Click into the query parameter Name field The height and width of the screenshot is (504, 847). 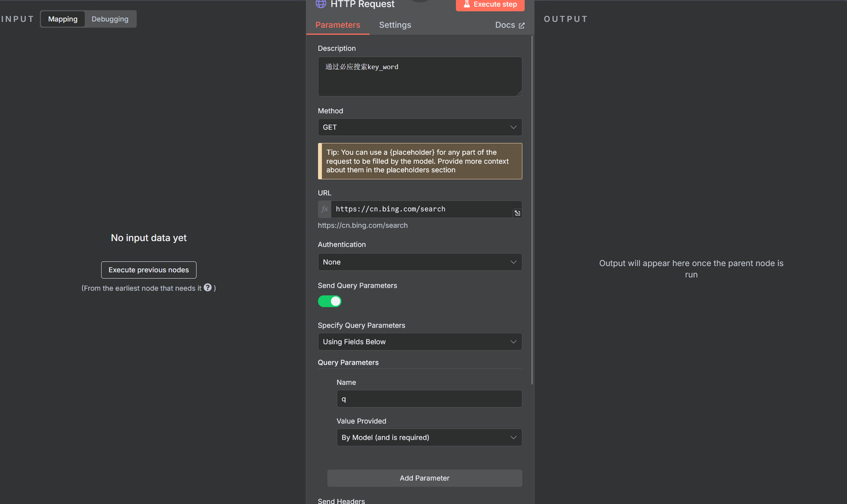429,399
